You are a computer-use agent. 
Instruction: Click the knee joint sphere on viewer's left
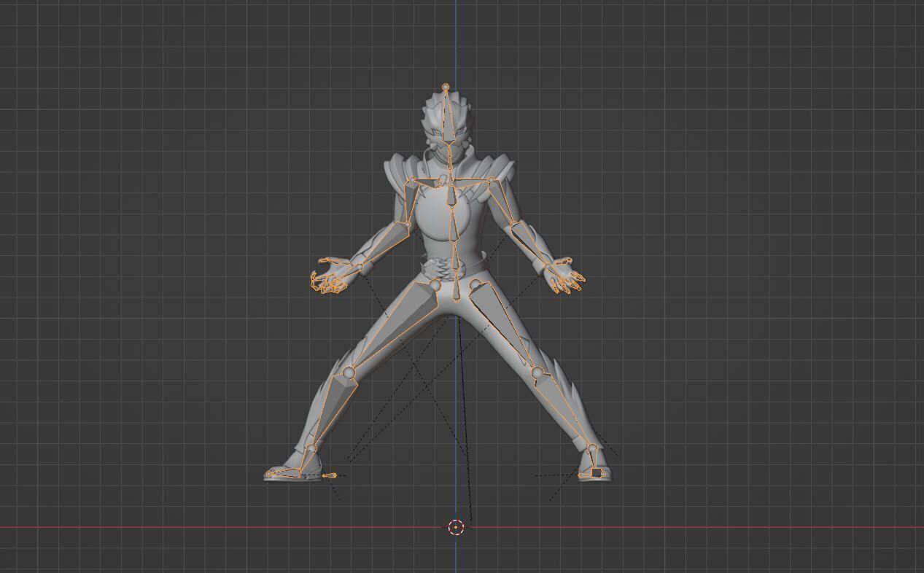[349, 373]
